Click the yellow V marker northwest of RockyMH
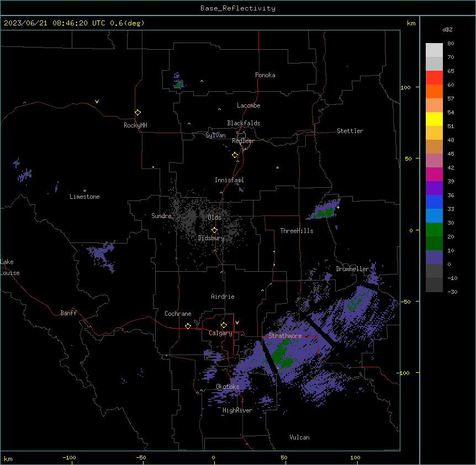The height and width of the screenshot is (465, 476). 97,102
